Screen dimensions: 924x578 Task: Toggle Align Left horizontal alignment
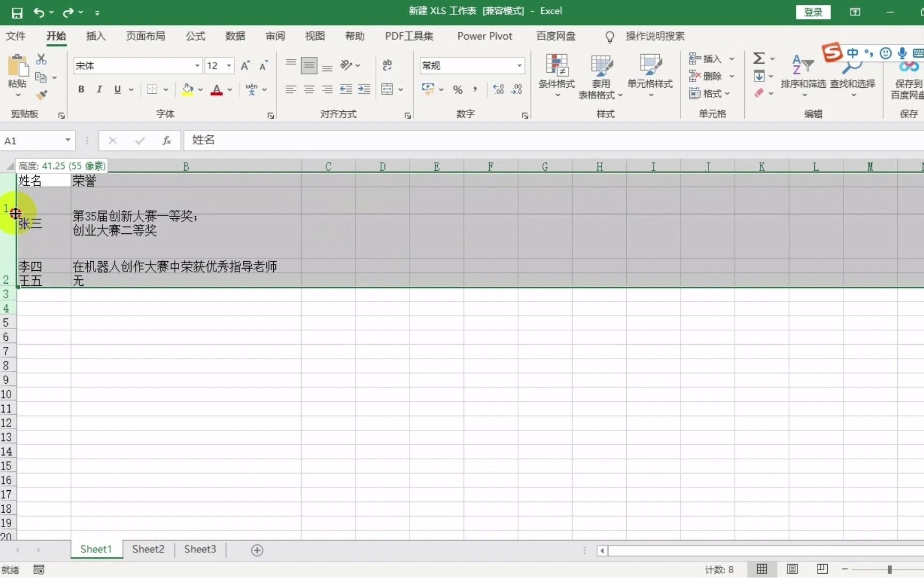tap(291, 89)
